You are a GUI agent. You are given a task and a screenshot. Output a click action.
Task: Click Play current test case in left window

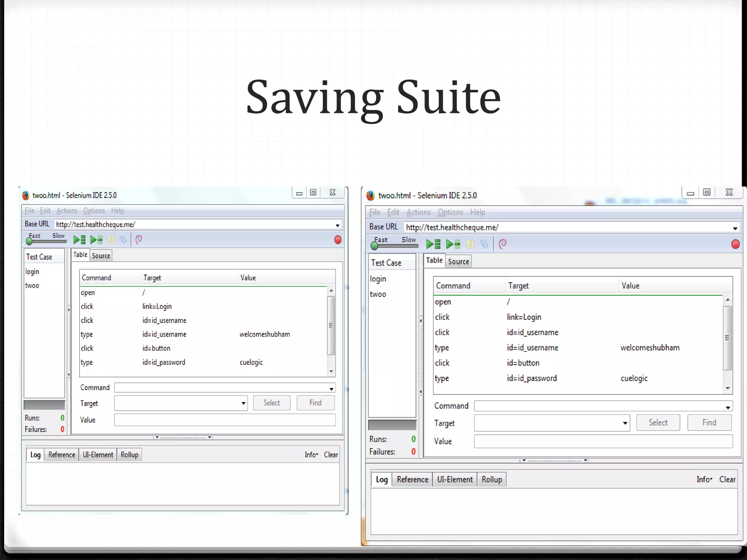pyautogui.click(x=96, y=240)
